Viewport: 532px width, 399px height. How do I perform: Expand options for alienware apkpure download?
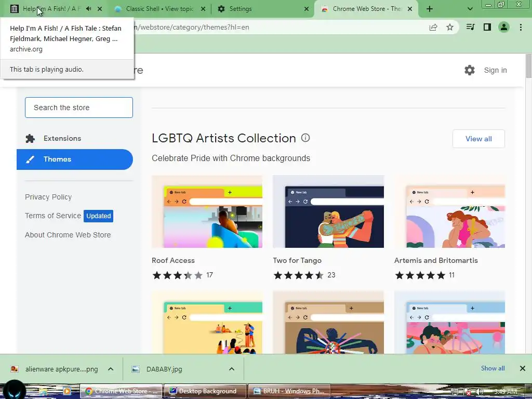click(x=111, y=369)
